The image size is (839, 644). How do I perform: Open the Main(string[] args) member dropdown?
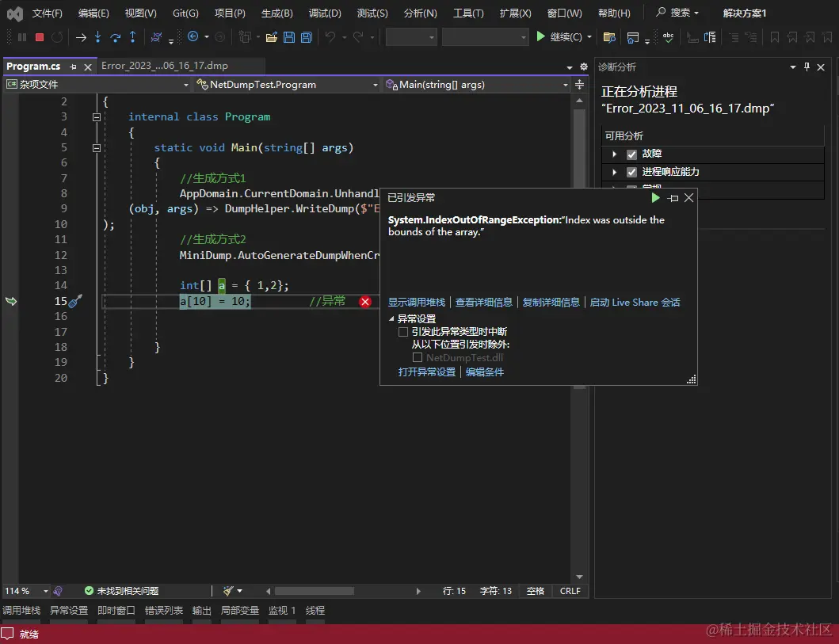pyautogui.click(x=565, y=85)
